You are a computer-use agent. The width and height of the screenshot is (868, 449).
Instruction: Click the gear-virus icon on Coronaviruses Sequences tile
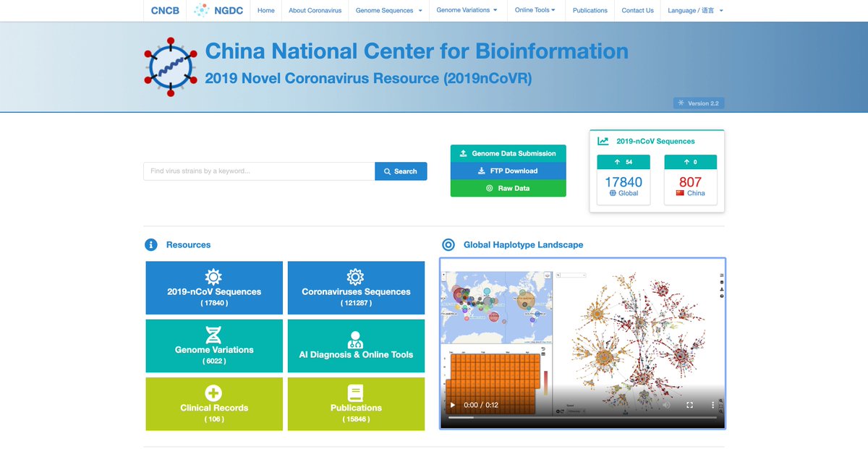pos(355,276)
